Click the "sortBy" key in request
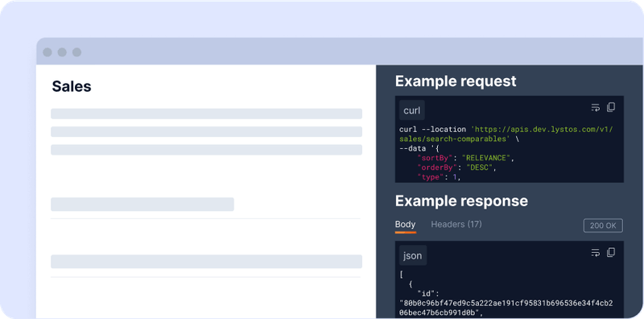This screenshot has height=319, width=644. point(436,158)
